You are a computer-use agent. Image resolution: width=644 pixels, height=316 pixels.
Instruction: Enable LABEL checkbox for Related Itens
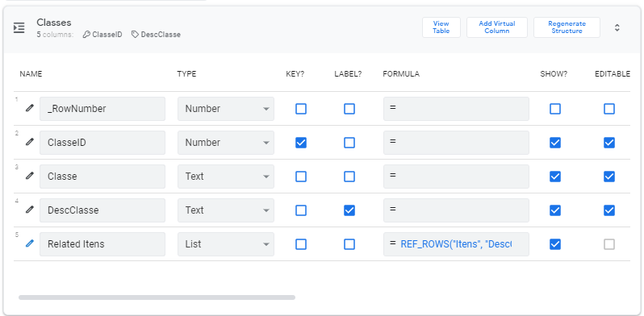(x=349, y=244)
